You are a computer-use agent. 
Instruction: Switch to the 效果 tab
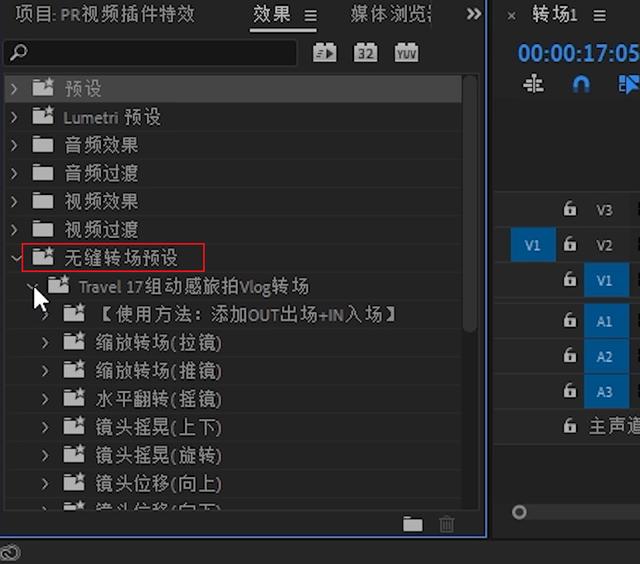pos(271,15)
